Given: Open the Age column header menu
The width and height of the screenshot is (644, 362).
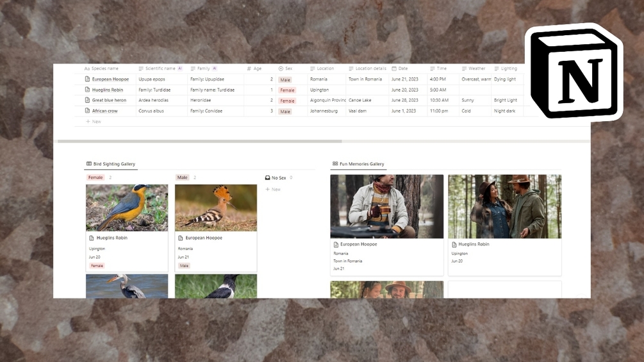Looking at the screenshot, I should coord(254,69).
